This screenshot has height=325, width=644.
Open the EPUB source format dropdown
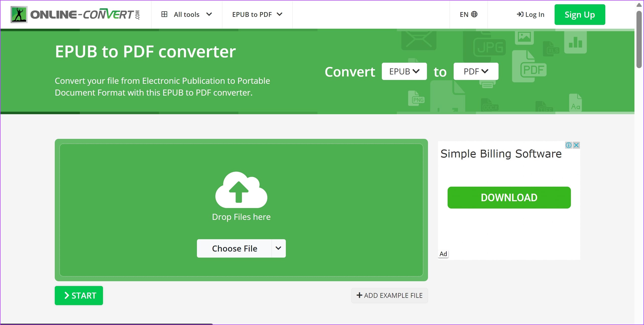(404, 71)
